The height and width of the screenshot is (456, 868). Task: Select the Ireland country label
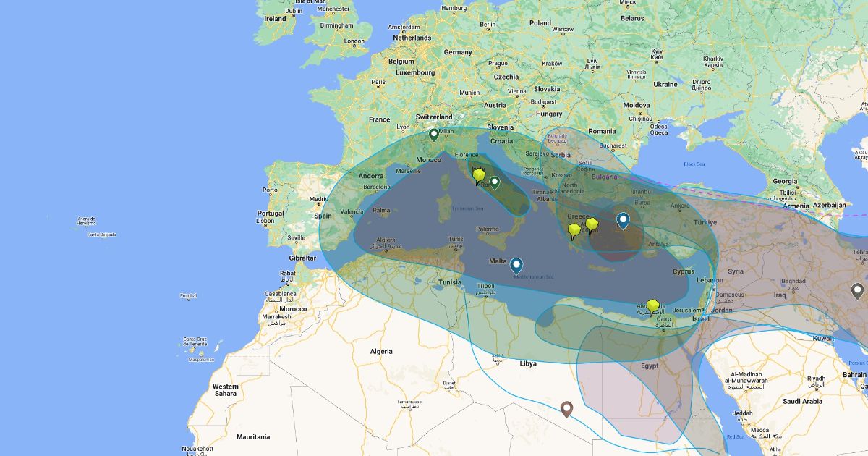point(276,19)
